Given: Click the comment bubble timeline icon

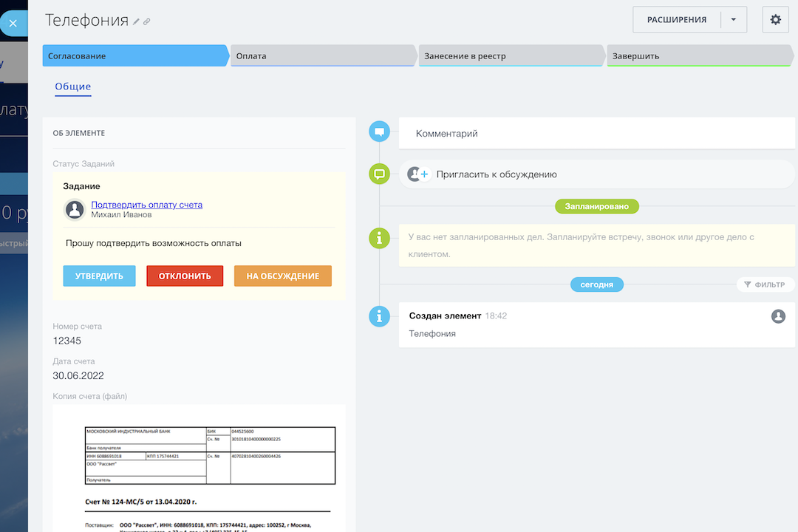Looking at the screenshot, I should 379,133.
